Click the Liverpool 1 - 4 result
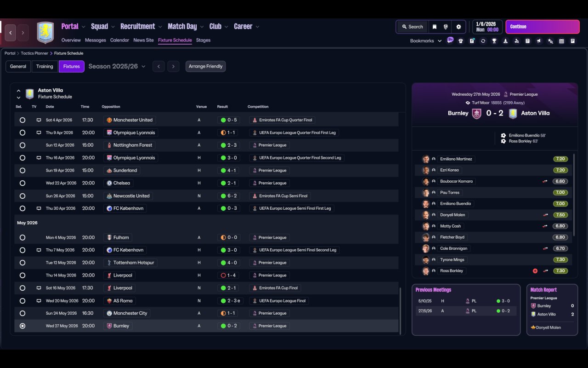Screen dimensions: 588x368 [x=229, y=276]
